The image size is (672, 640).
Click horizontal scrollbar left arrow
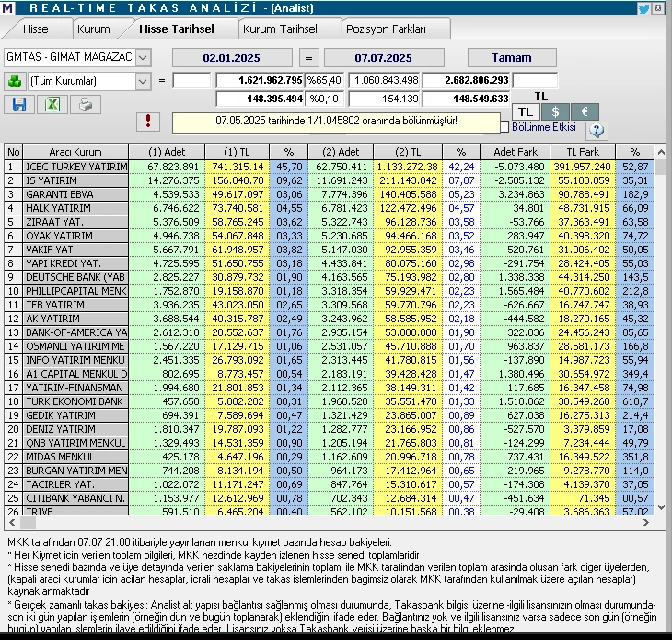coord(12,522)
